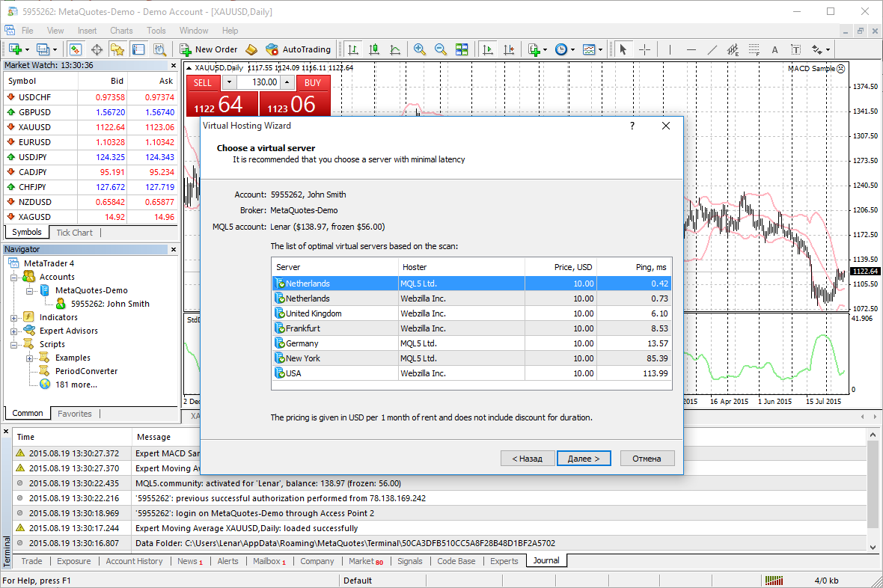Click the Отмена button in wizard
The height and width of the screenshot is (588, 883).
pos(647,458)
